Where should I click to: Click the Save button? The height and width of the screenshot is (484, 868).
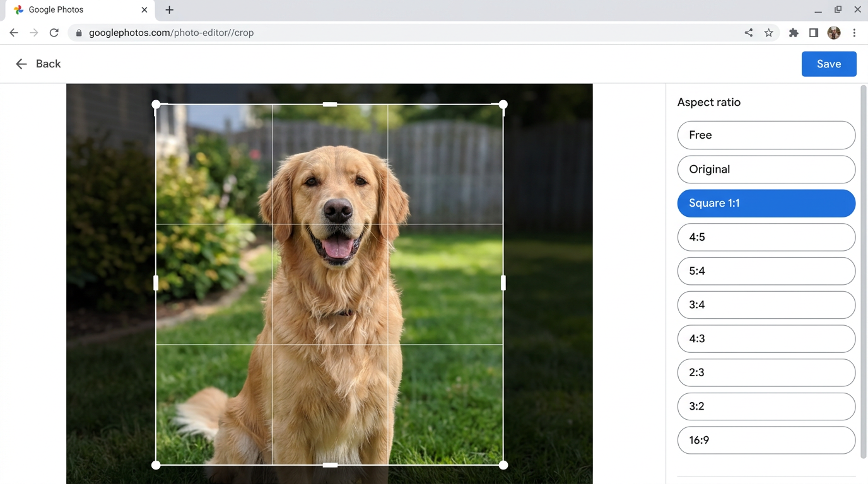point(829,64)
